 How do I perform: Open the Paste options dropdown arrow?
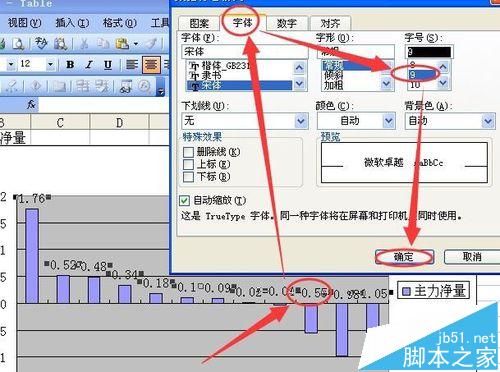pyautogui.click(x=136, y=44)
